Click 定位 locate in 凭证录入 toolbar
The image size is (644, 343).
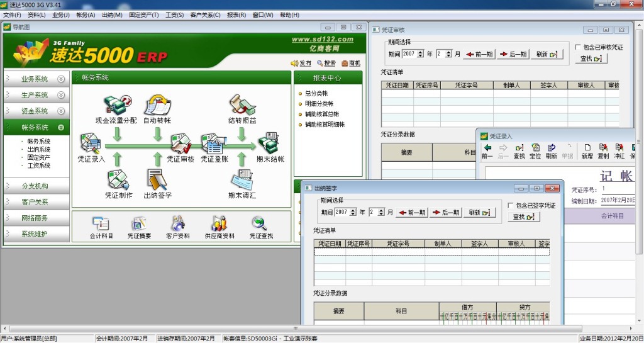tap(535, 151)
